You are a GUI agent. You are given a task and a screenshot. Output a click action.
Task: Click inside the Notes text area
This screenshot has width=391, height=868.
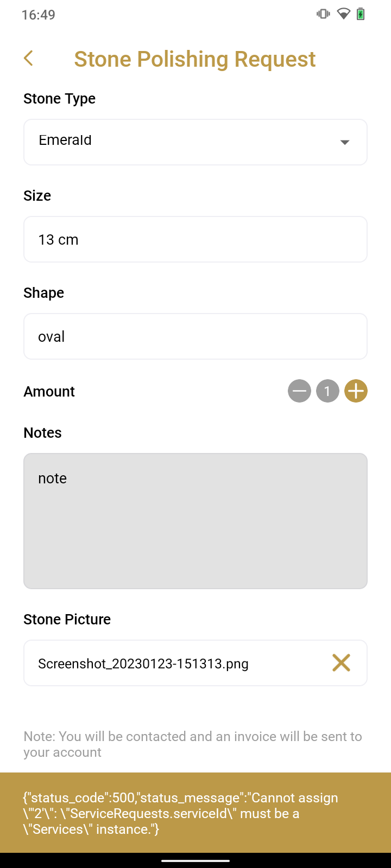click(x=195, y=521)
